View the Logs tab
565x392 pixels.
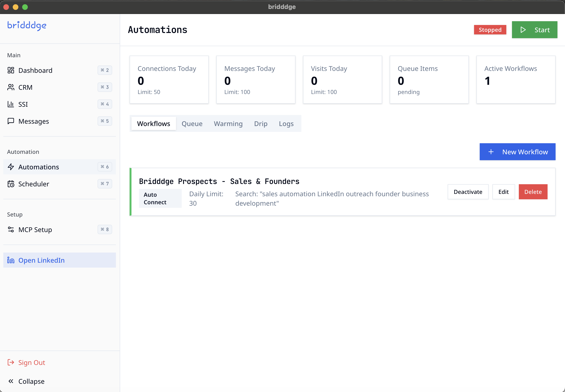coord(286,123)
